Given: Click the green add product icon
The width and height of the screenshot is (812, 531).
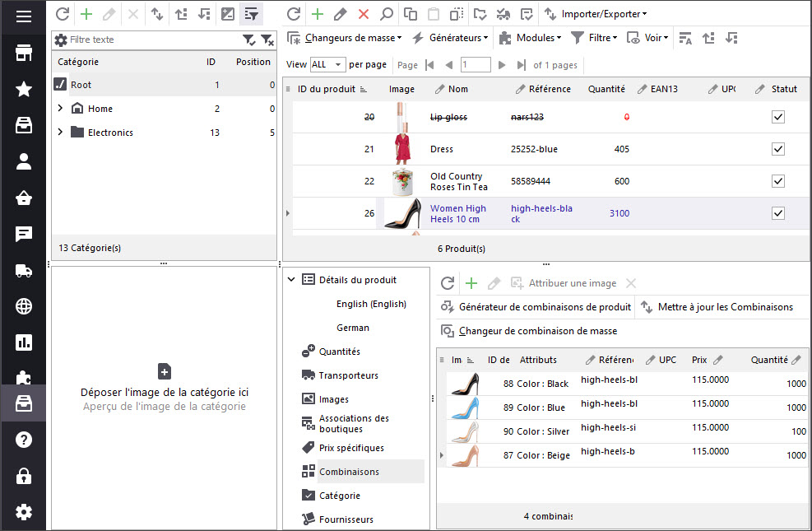Looking at the screenshot, I should pyautogui.click(x=318, y=14).
